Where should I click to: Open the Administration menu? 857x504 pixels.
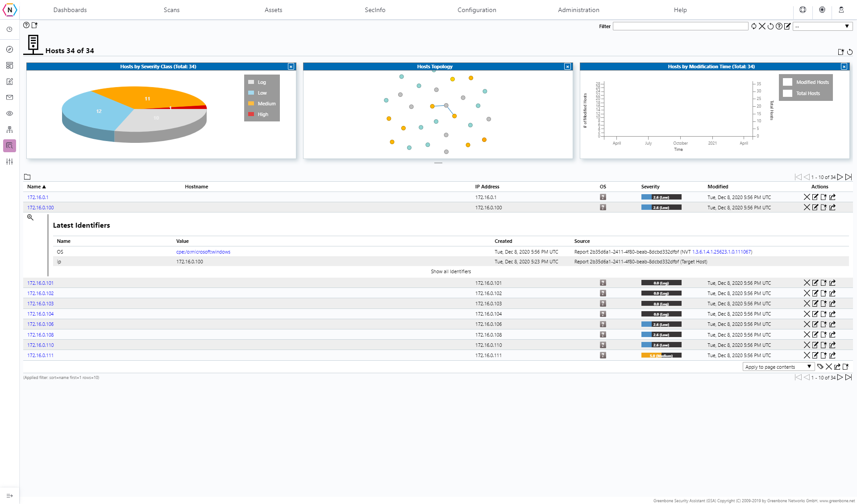pyautogui.click(x=578, y=10)
